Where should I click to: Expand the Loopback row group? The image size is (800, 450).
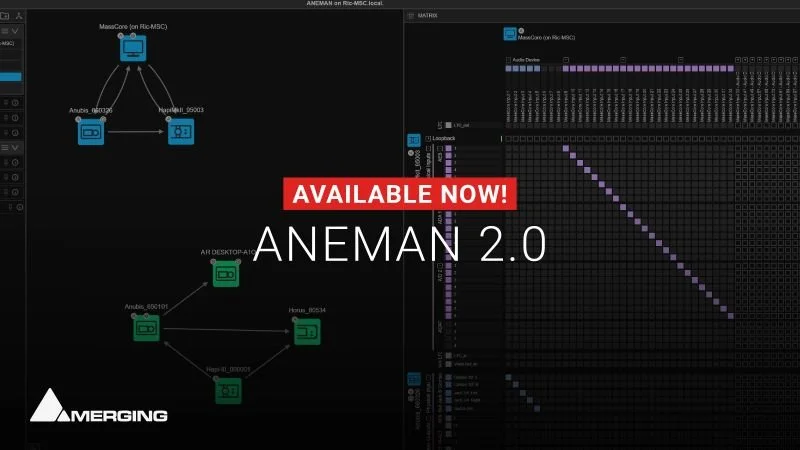pyautogui.click(x=428, y=138)
